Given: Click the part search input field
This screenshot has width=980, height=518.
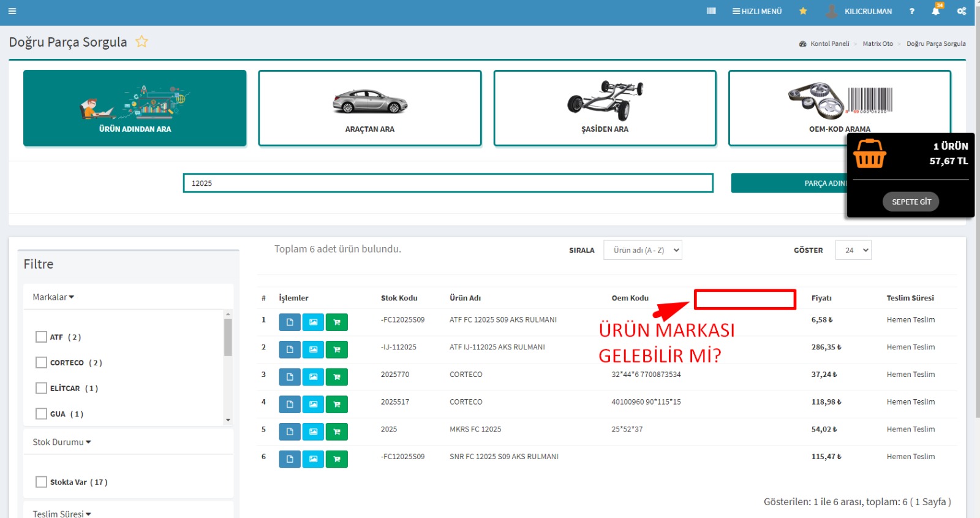Looking at the screenshot, I should (x=448, y=183).
